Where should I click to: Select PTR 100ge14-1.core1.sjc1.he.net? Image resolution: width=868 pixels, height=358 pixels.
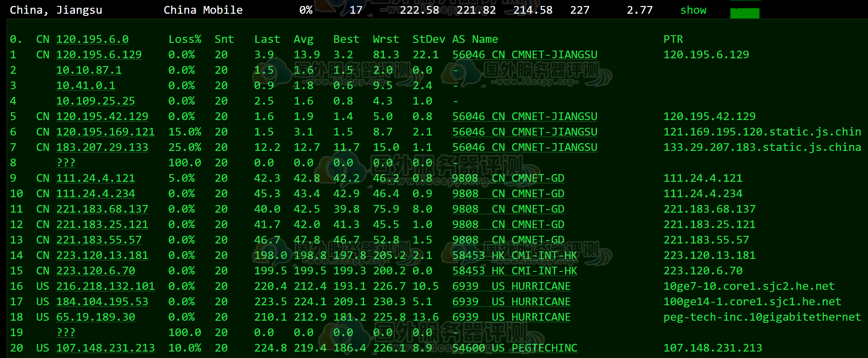pyautogui.click(x=753, y=301)
